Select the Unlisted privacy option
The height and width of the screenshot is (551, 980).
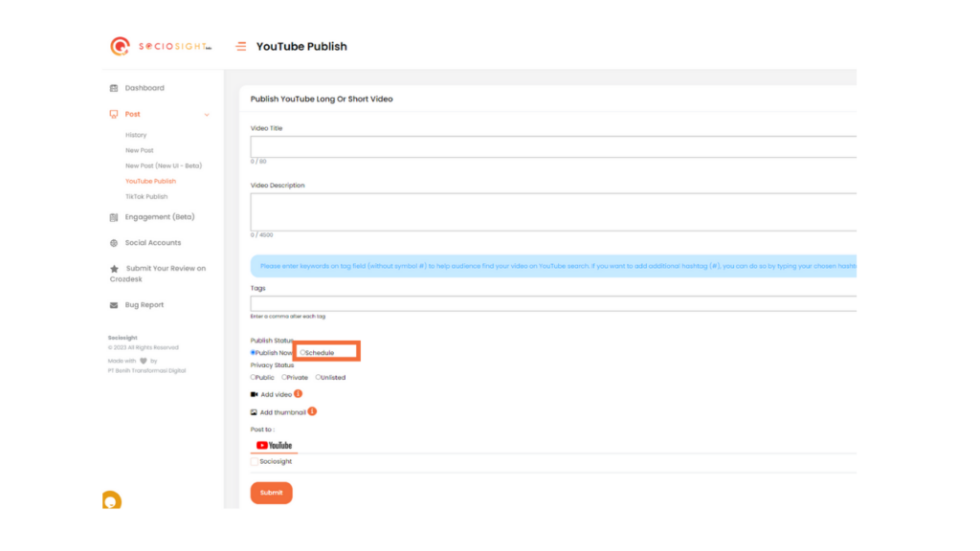(x=318, y=377)
